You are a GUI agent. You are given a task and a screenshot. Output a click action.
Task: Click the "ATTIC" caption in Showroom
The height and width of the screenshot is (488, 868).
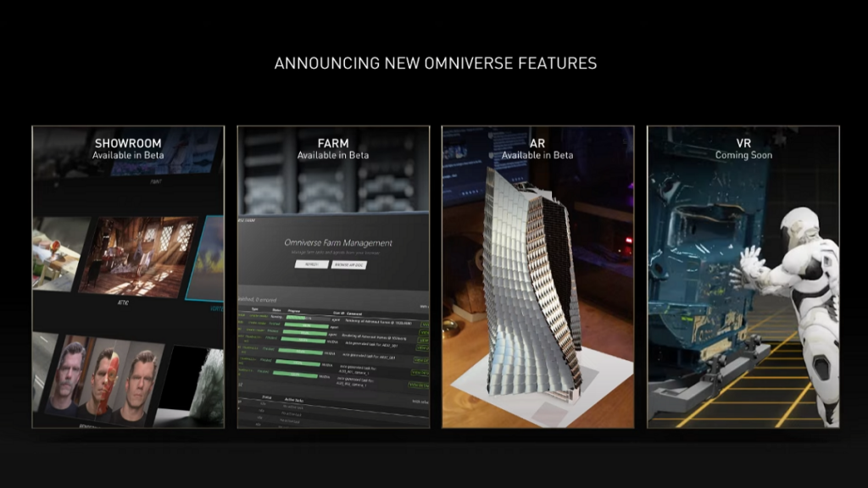click(123, 303)
